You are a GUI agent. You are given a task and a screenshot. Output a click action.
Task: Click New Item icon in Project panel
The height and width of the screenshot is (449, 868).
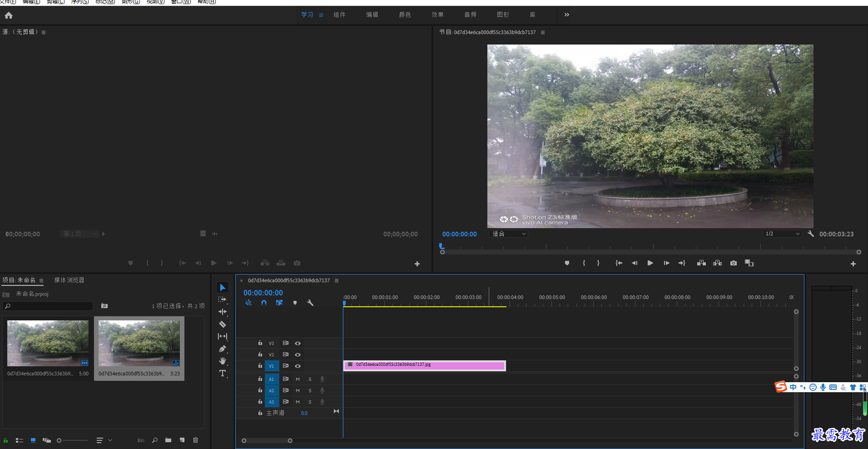pos(182,440)
